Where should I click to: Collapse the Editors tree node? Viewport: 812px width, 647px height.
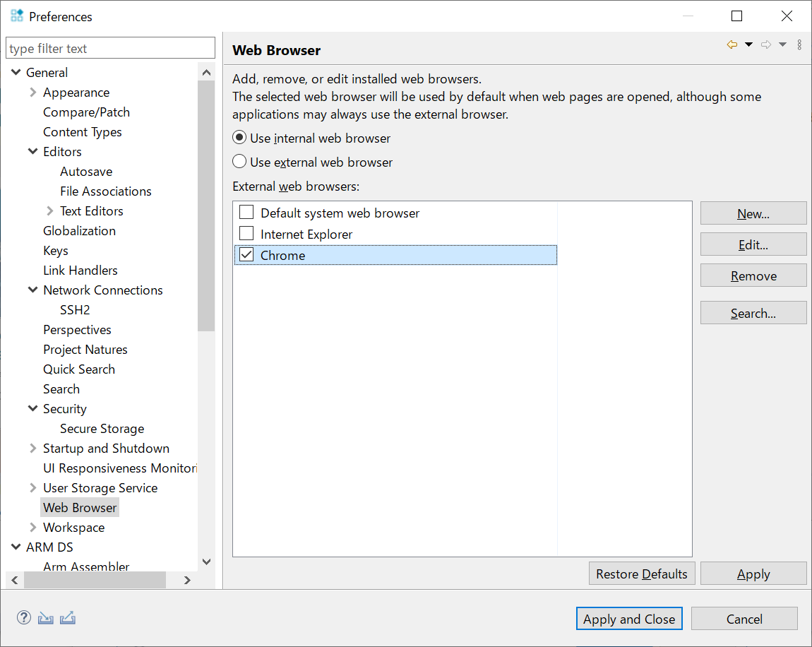pyautogui.click(x=32, y=151)
